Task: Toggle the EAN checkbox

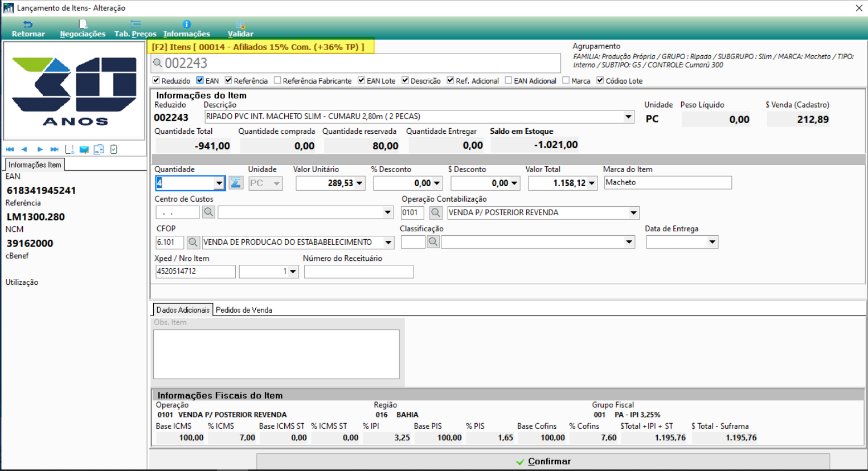Action: 200,80
